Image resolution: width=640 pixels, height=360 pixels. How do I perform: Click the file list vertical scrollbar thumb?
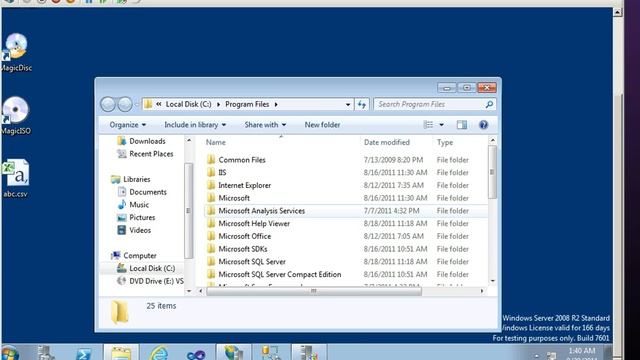point(492,172)
